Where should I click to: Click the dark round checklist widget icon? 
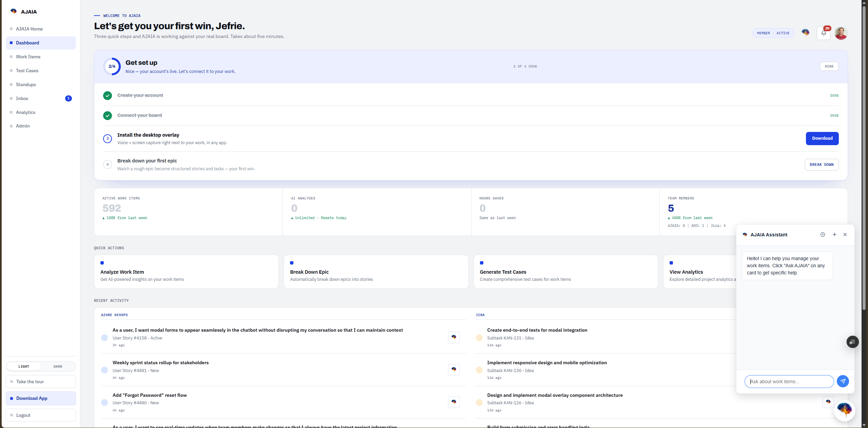point(852,342)
